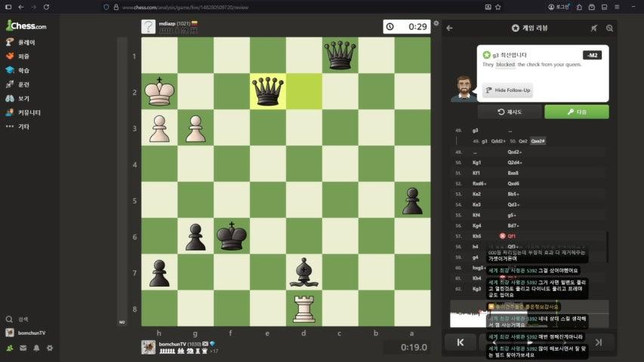
Task: Click the 재시도 (Retry) button
Action: tap(510, 112)
